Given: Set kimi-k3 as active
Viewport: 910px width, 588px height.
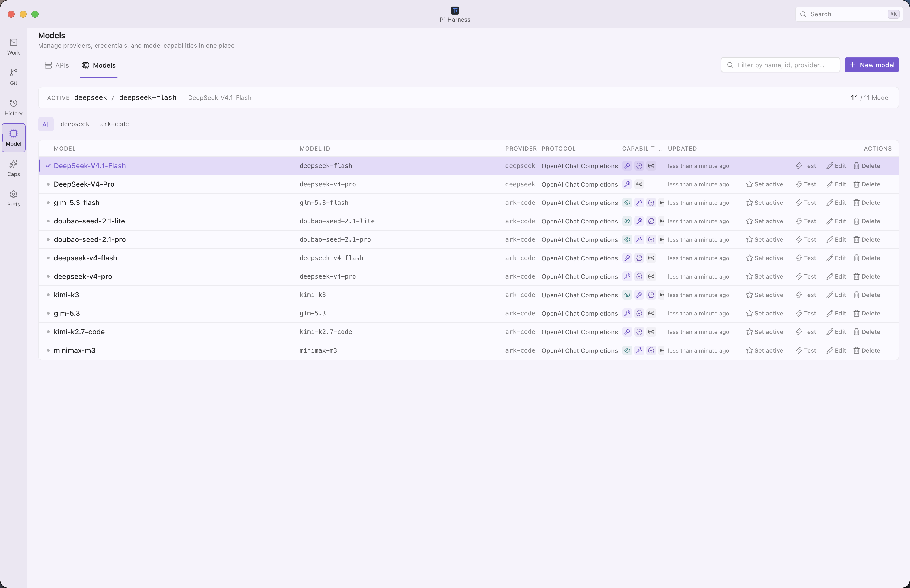Looking at the screenshot, I should 765,295.
